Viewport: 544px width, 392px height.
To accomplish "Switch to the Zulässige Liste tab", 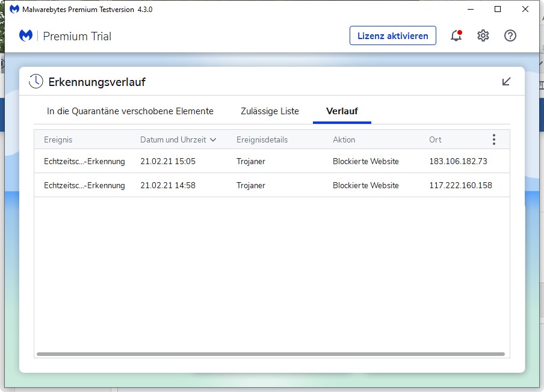I will point(270,111).
